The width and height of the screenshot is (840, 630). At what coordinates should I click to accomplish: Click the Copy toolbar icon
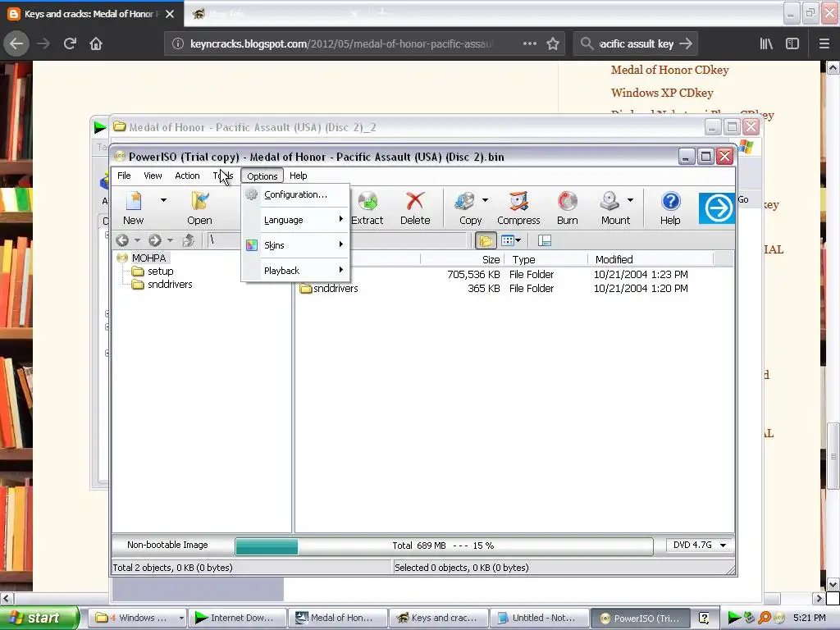click(x=466, y=208)
